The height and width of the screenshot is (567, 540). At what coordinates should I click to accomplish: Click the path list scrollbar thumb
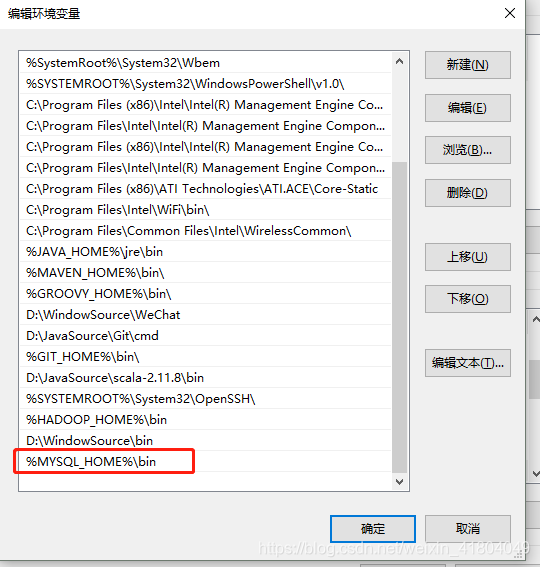pyautogui.click(x=399, y=317)
